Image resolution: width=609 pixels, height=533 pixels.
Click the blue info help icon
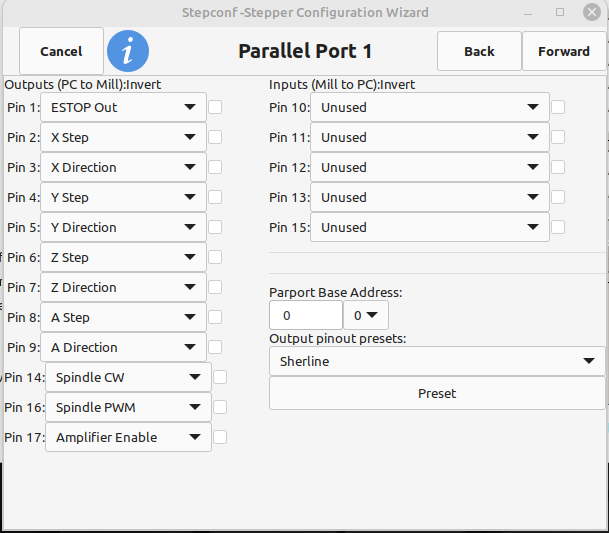tap(128, 51)
